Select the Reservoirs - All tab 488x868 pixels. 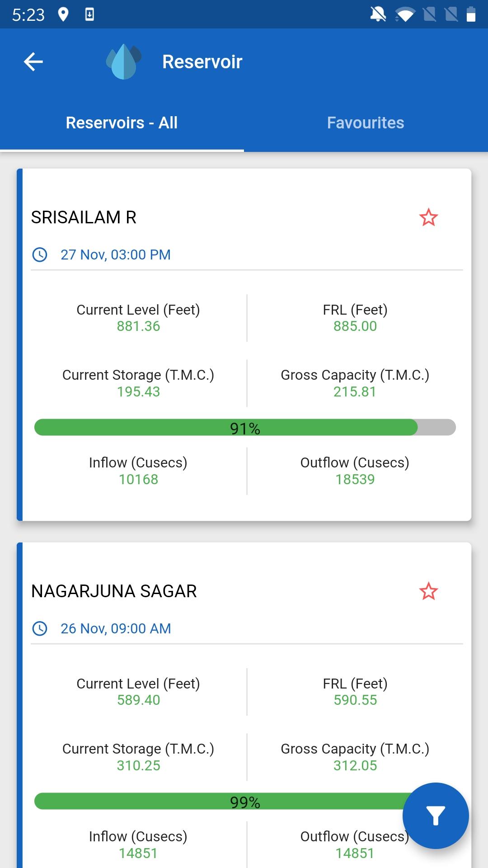pyautogui.click(x=122, y=123)
